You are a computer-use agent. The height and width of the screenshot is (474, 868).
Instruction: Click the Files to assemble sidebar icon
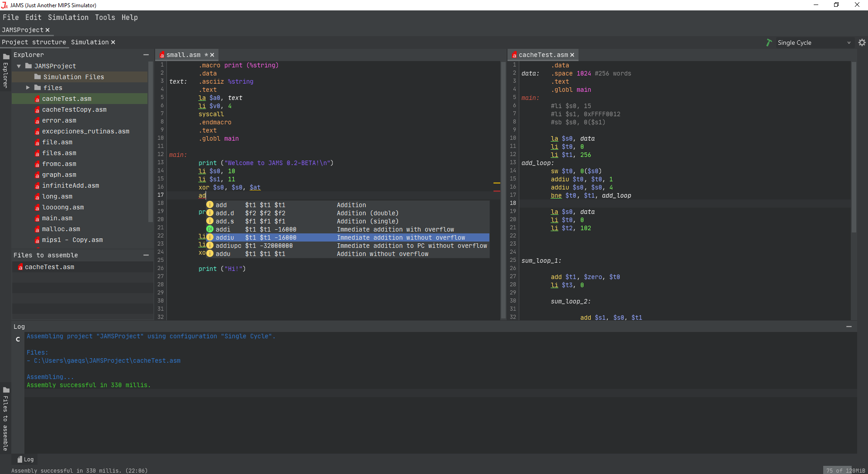click(6, 390)
